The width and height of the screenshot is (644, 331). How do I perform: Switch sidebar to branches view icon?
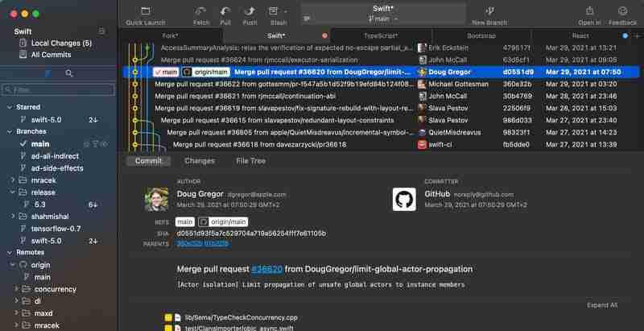click(x=48, y=73)
